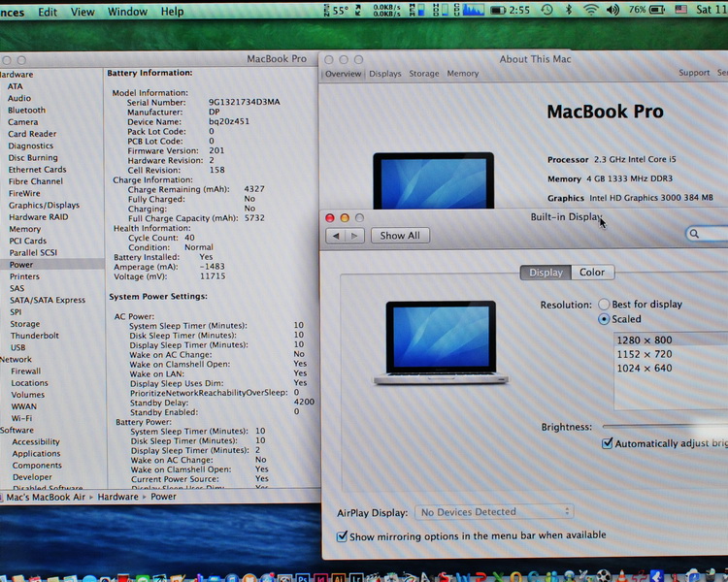
Task: Switch to Storage tab in About This Mac
Action: pos(424,74)
